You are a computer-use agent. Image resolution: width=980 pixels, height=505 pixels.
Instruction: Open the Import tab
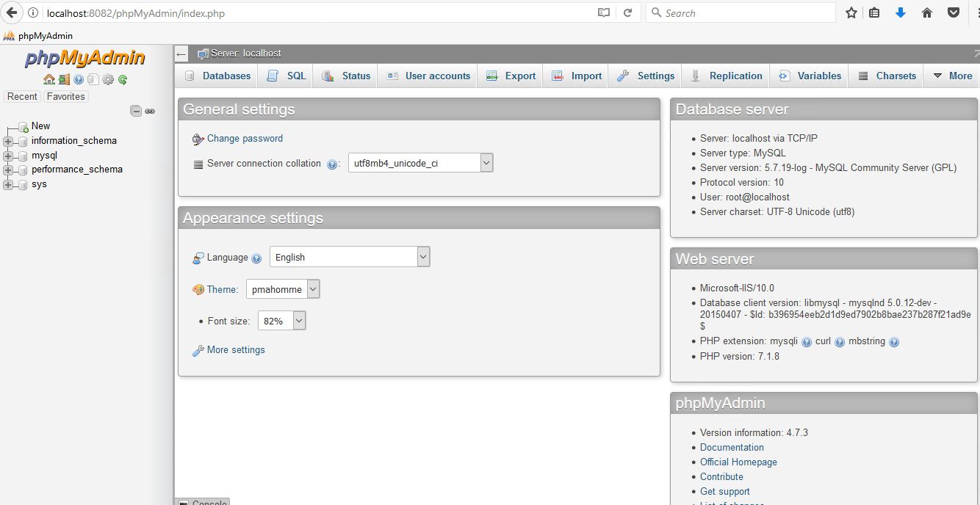tap(577, 76)
